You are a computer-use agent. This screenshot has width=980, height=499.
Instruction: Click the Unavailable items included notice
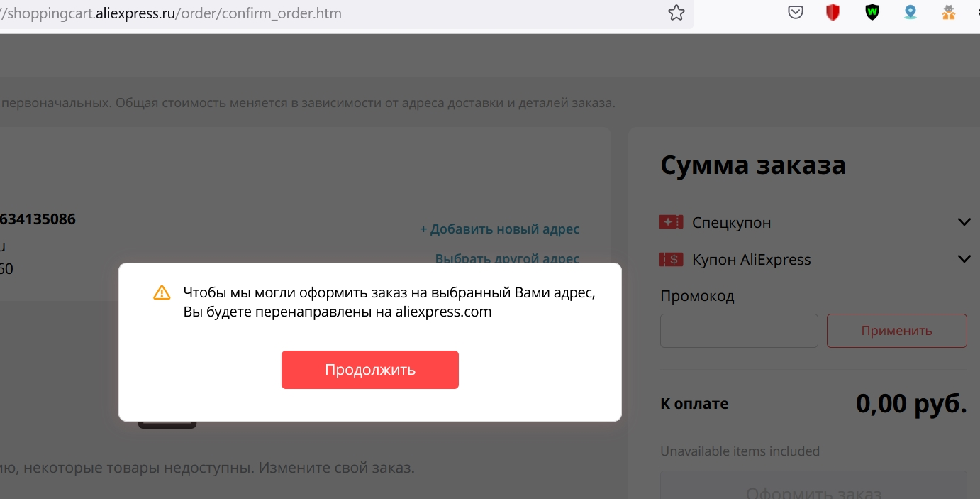(740, 451)
